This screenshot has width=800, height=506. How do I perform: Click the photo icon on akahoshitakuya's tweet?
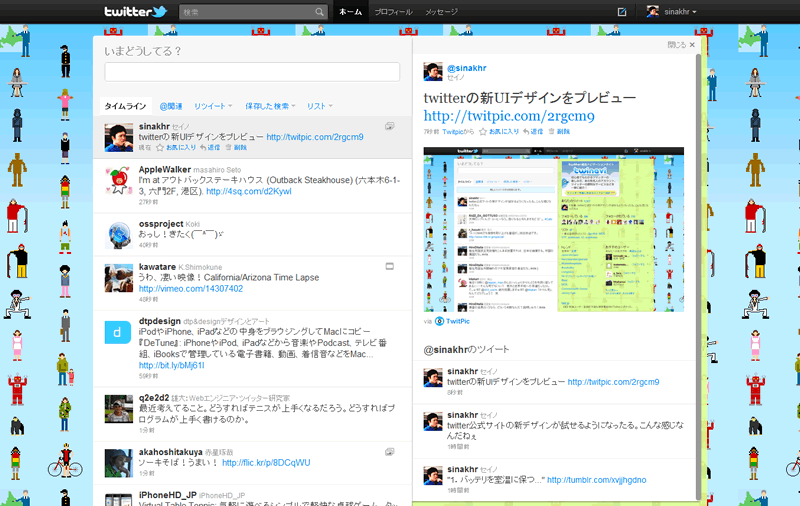click(x=390, y=451)
